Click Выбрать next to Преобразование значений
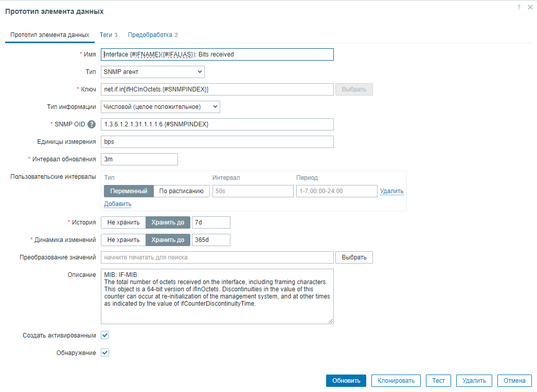The image size is (537, 392). click(354, 257)
